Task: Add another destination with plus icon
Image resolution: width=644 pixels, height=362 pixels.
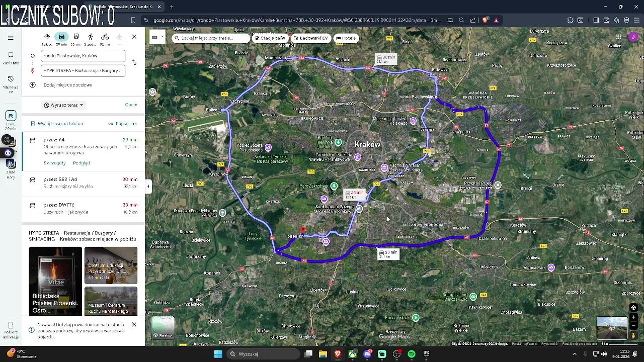Action: [x=33, y=85]
